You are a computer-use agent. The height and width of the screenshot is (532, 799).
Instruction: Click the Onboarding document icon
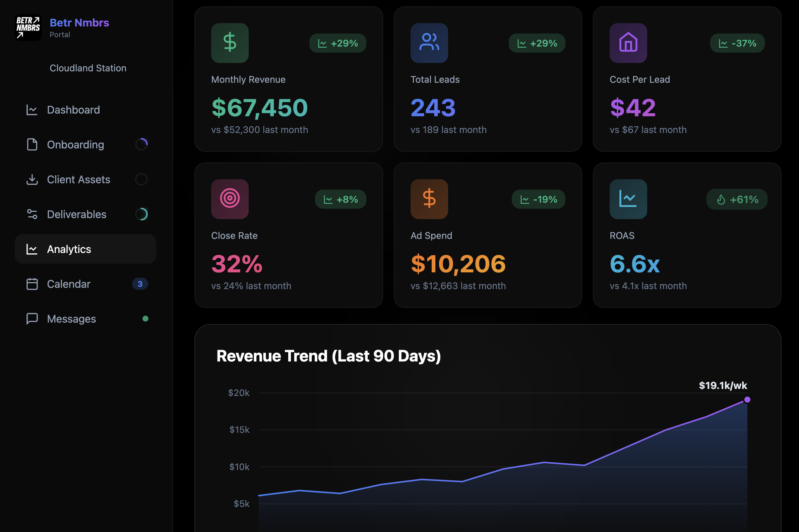[x=32, y=144]
